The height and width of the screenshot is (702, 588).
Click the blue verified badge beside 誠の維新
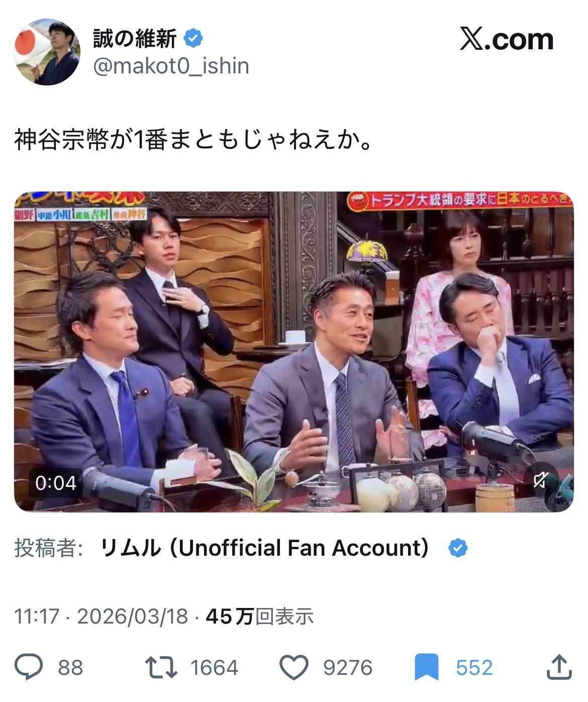193,38
